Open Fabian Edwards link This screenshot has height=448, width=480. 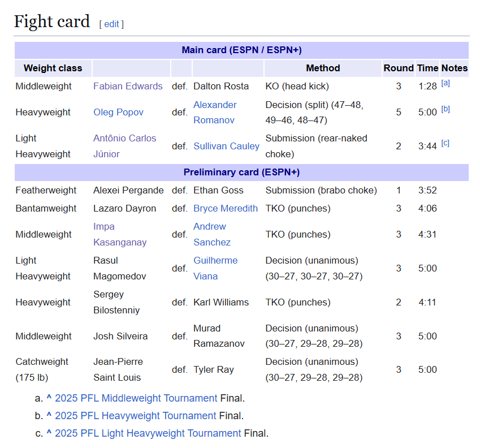(x=128, y=86)
